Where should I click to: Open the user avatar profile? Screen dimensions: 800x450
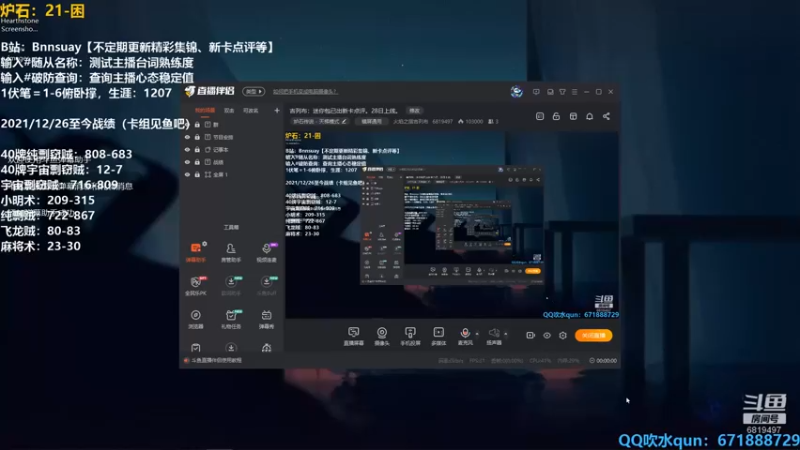[x=516, y=91]
